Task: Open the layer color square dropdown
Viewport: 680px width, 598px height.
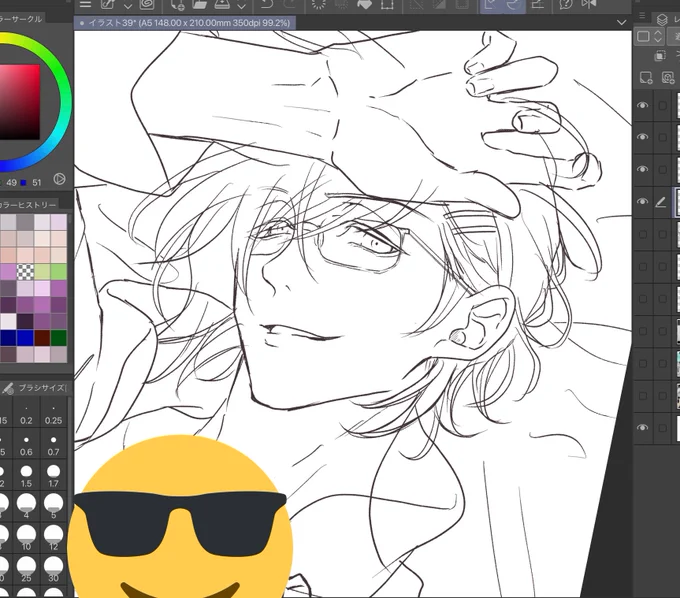Action: (649, 36)
